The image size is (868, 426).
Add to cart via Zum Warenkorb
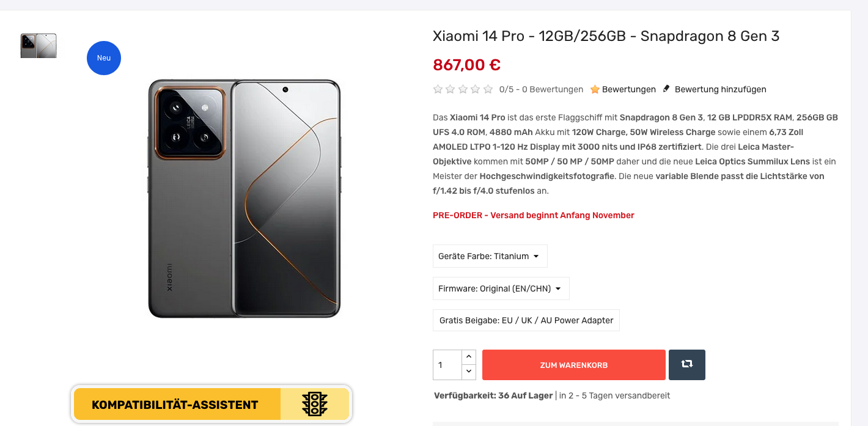tap(573, 365)
